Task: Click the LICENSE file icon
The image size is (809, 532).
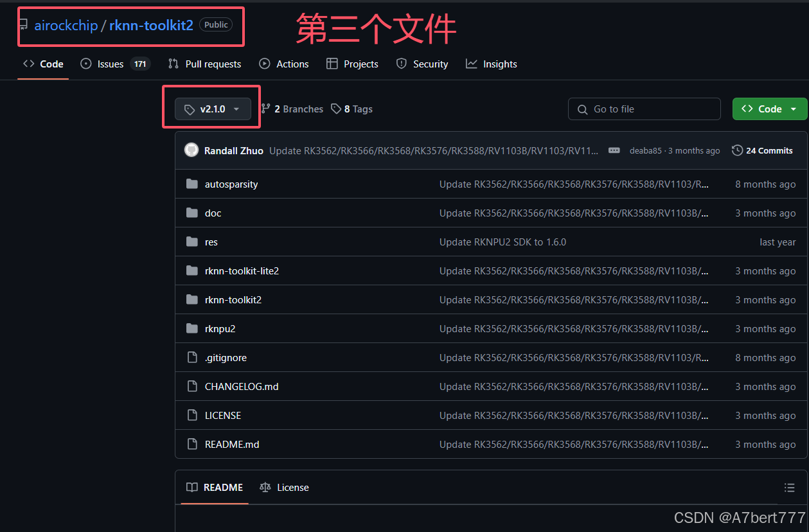Action: 191,415
